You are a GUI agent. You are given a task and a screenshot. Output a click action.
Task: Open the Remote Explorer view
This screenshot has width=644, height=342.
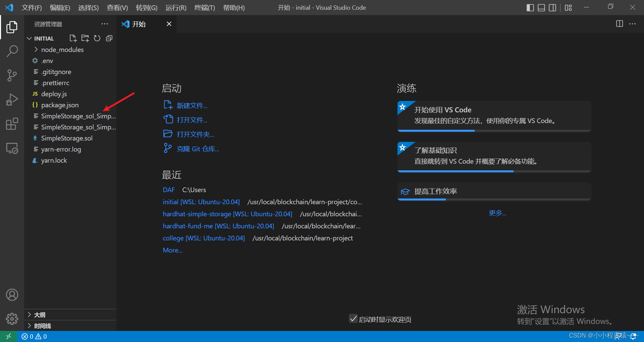click(x=12, y=148)
